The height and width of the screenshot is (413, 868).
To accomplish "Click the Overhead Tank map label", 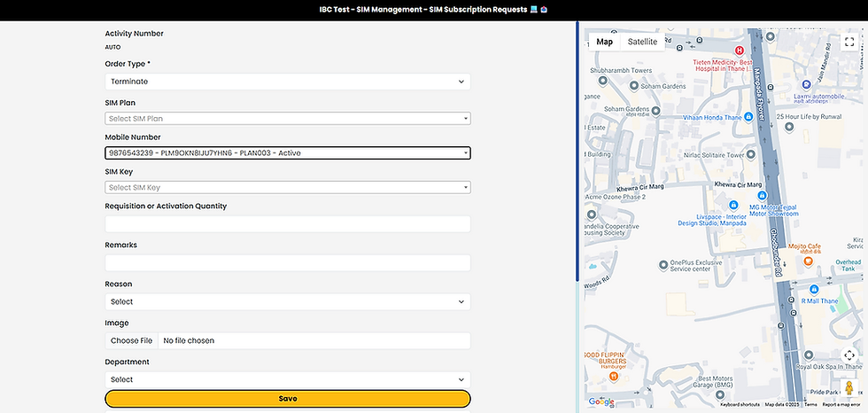I will pyautogui.click(x=849, y=265).
